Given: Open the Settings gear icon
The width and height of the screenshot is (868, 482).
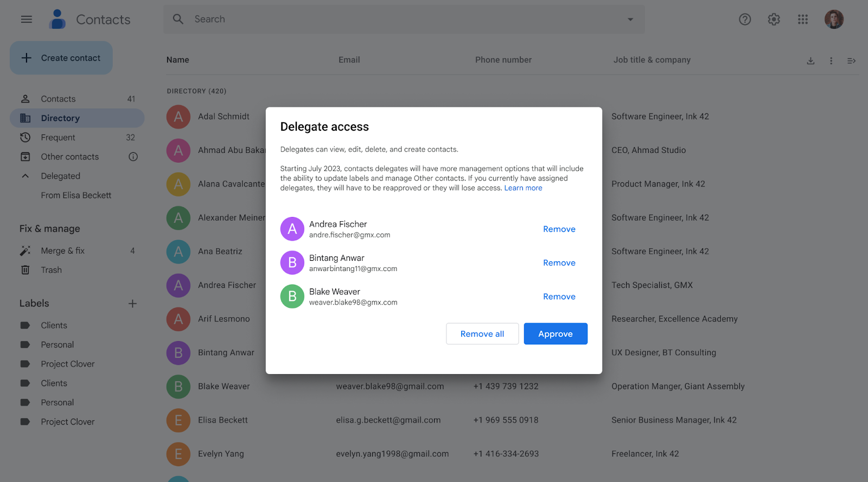Looking at the screenshot, I should pos(774,20).
